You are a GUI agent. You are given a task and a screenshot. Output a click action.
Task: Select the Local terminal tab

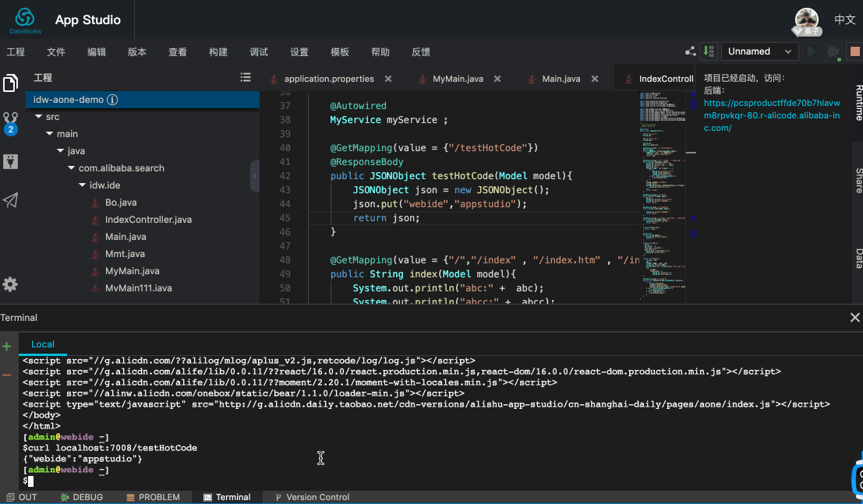[x=42, y=344]
